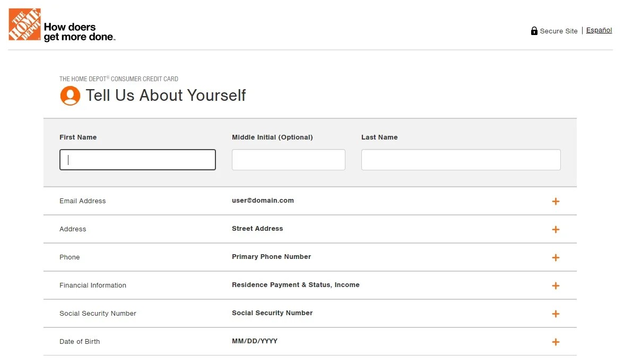Click 'Residence Payment & Status, Income' text

coord(296,285)
